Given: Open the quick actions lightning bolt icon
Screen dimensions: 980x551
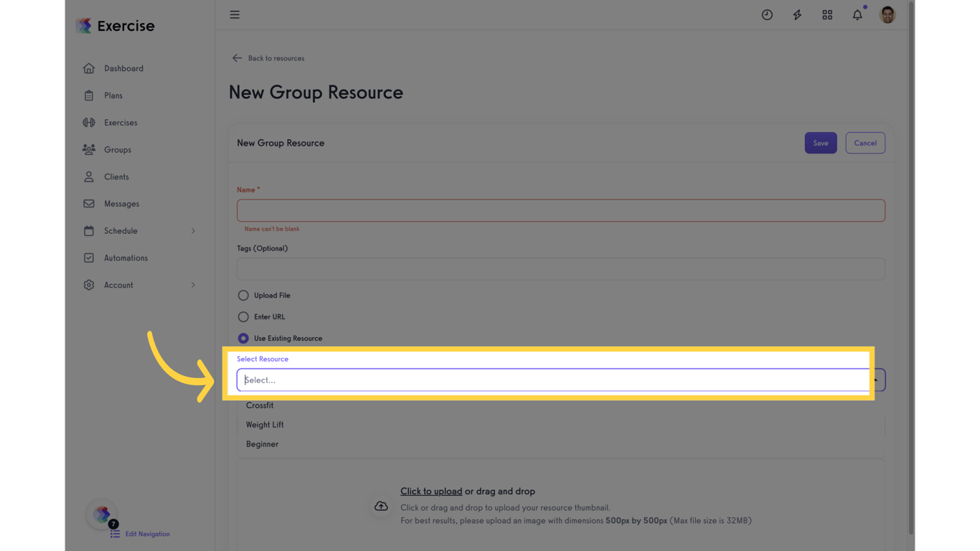Looking at the screenshot, I should (797, 14).
